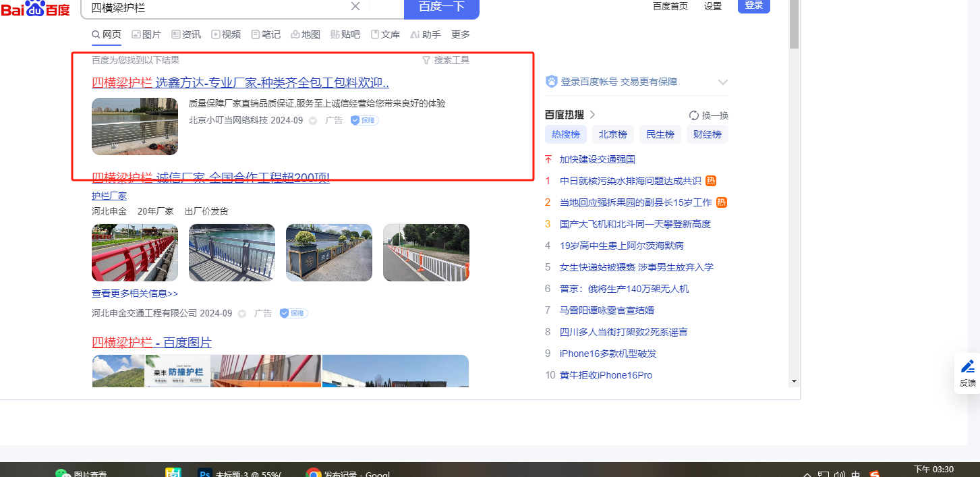Image resolution: width=980 pixels, height=477 pixels.
Task: Open hot search 普京：俄将生产140万架无人机
Action: (625, 289)
